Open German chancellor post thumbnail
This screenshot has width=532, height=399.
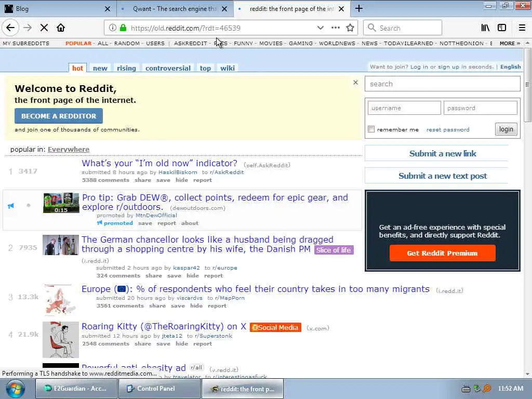pyautogui.click(x=61, y=245)
